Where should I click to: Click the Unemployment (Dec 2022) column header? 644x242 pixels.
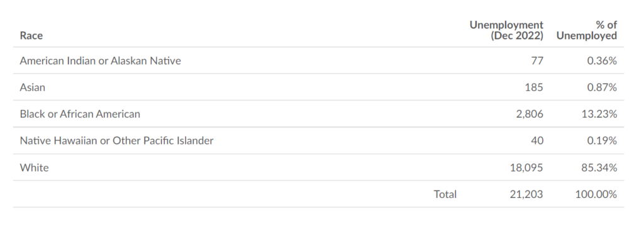click(506, 30)
